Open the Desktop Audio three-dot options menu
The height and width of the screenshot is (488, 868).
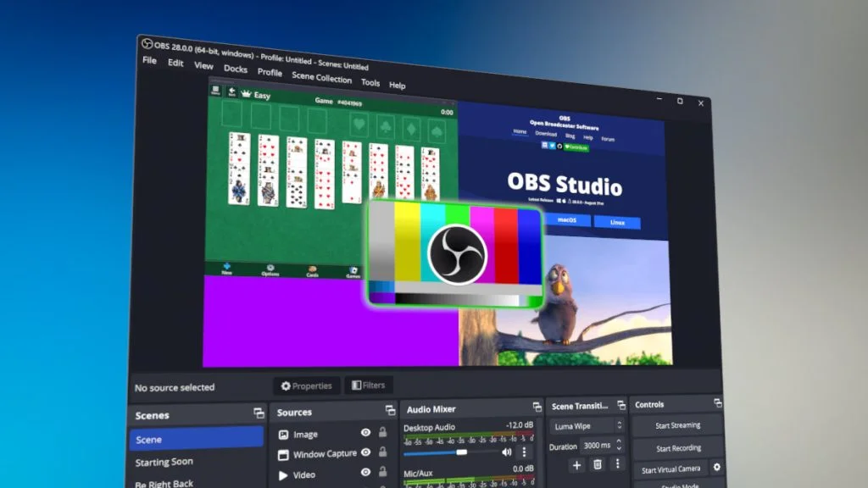524,452
